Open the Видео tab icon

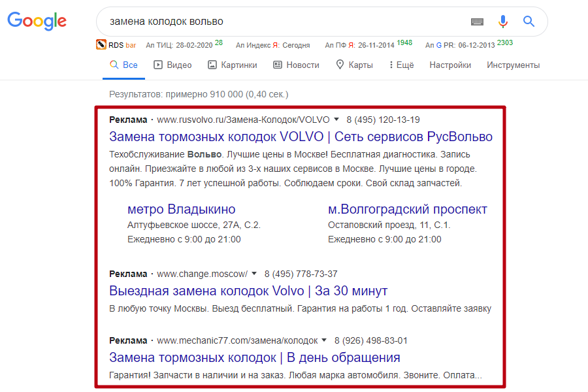158,65
